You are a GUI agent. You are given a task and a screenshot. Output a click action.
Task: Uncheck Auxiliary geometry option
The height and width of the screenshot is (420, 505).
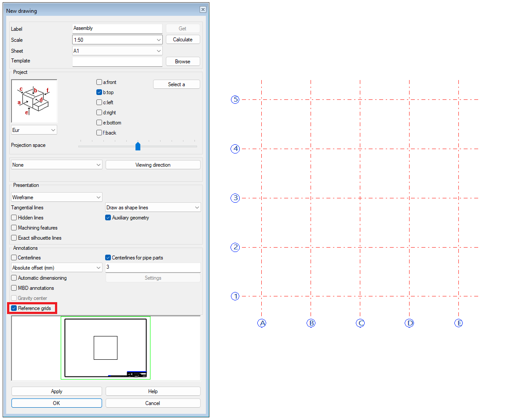(108, 218)
